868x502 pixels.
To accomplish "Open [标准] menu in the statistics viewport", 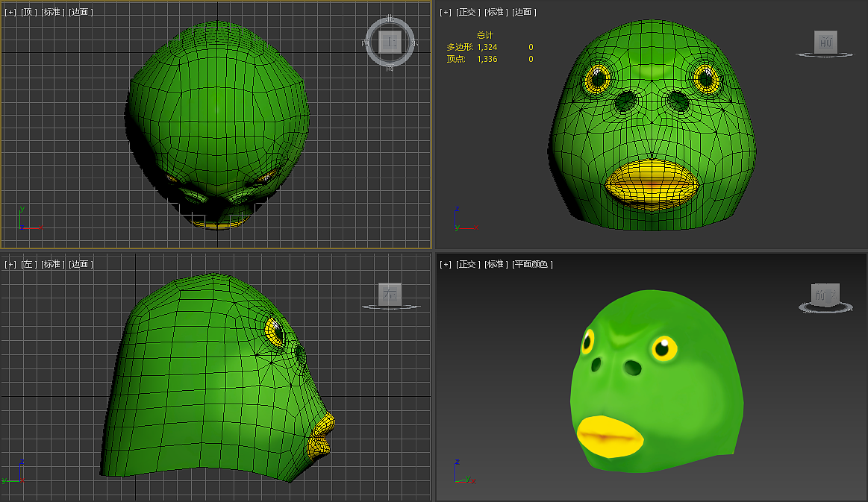I will pos(496,12).
